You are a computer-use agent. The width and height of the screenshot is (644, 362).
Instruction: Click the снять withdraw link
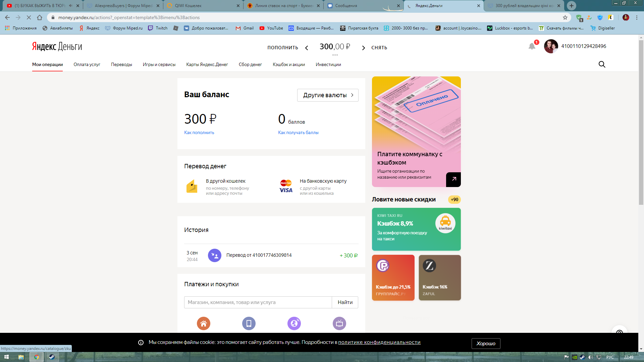tap(379, 48)
